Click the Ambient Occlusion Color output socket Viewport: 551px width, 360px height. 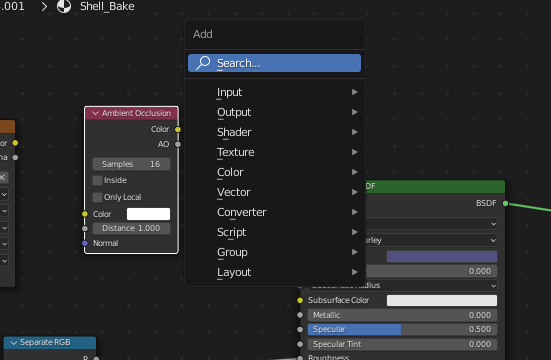178,129
